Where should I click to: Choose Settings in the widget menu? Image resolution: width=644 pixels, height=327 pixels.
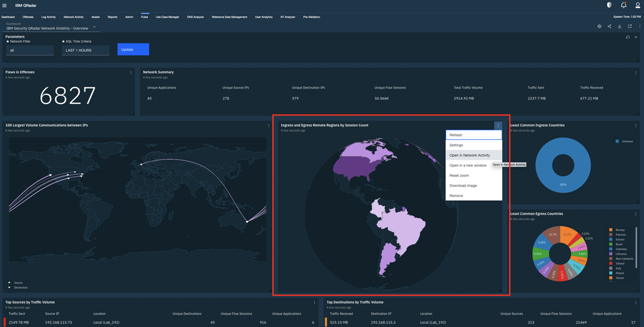point(474,145)
